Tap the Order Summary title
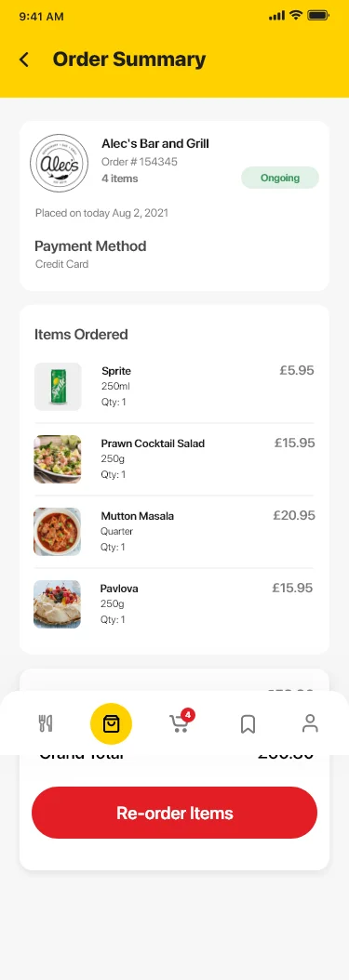Viewport: 349px width, 980px height. coord(128,60)
